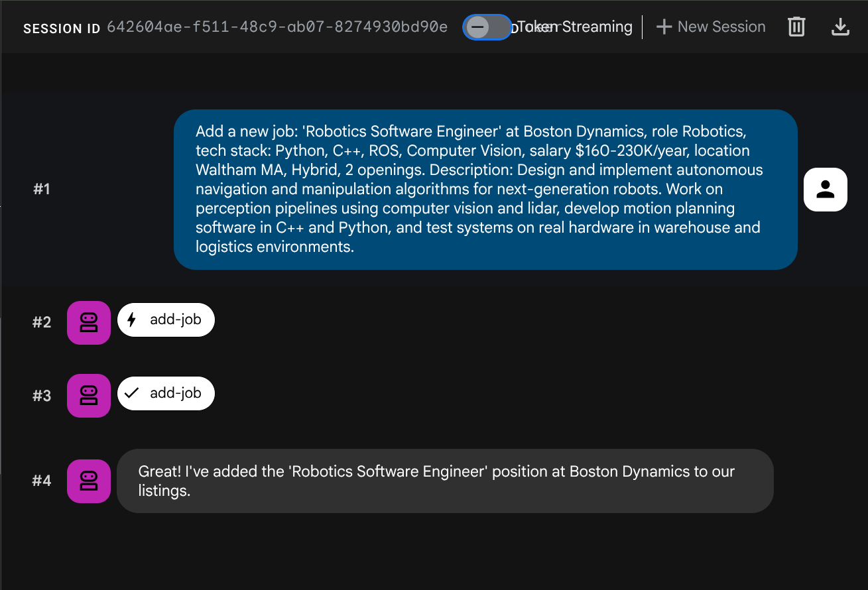This screenshot has height=590, width=868.
Task: Download the session using the export icon
Action: tap(840, 27)
